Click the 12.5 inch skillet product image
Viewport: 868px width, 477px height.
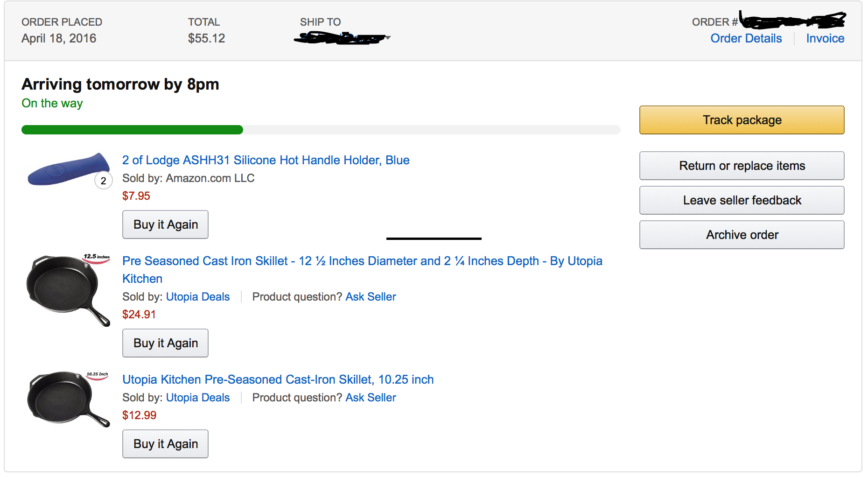click(x=68, y=289)
